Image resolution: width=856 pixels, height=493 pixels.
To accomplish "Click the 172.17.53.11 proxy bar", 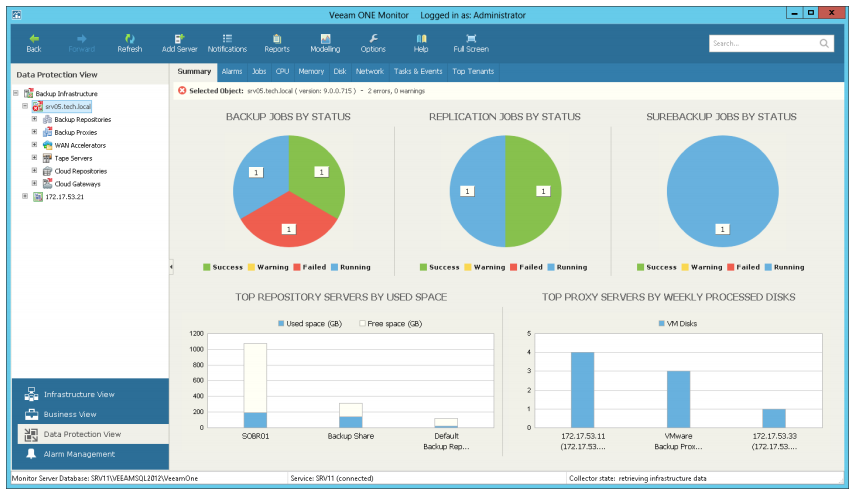I will point(582,390).
